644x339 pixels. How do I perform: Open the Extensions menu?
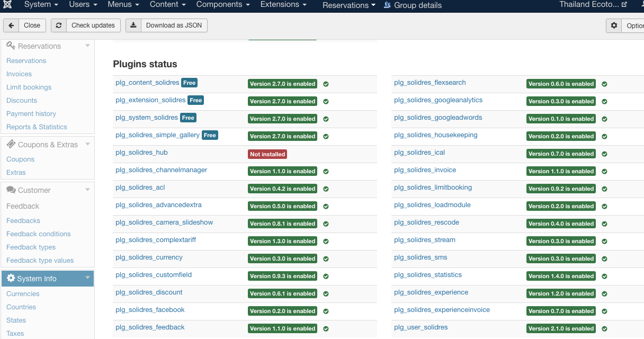pyautogui.click(x=283, y=5)
